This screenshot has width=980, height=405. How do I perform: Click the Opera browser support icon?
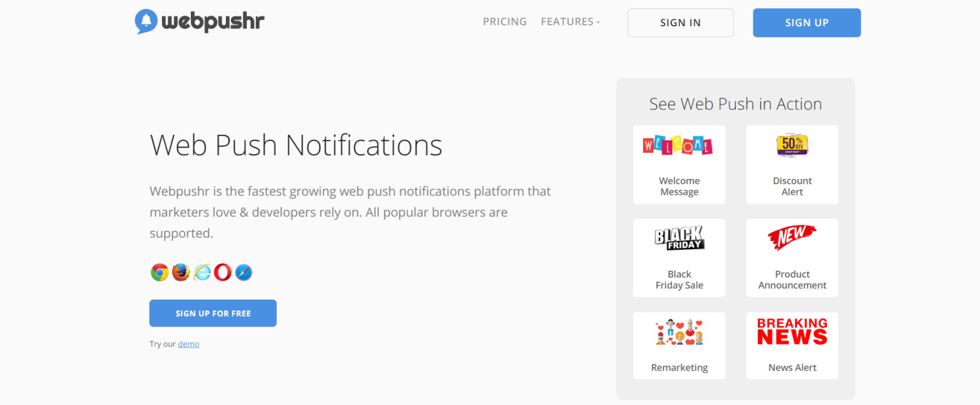point(223,271)
